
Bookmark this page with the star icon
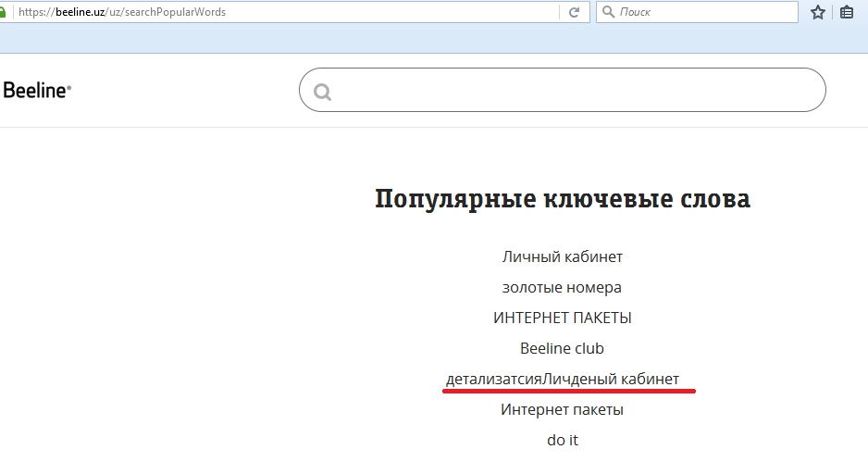click(818, 13)
